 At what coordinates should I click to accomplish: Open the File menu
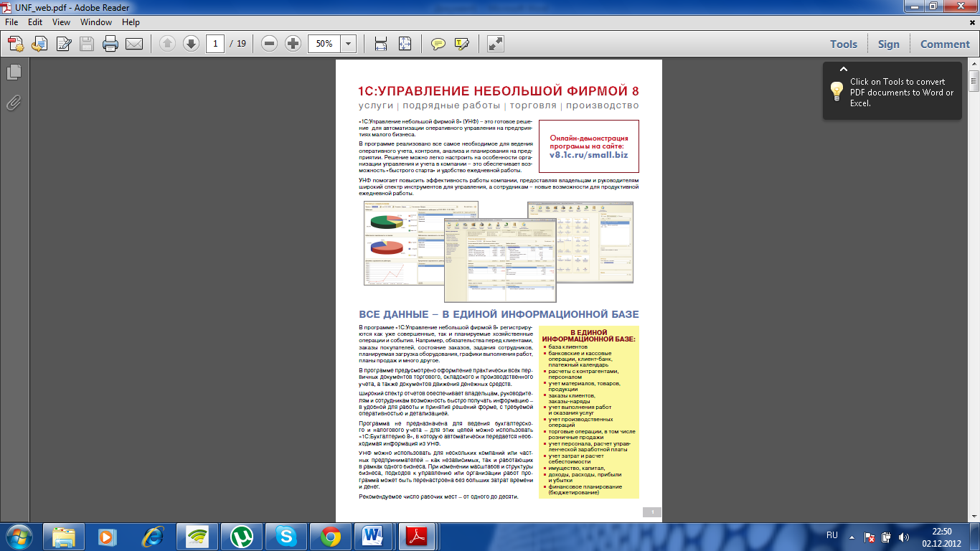(12, 22)
